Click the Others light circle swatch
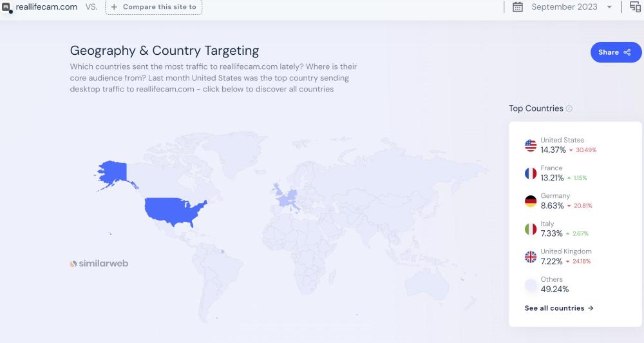The width and height of the screenshot is (644, 343). pyautogui.click(x=531, y=285)
